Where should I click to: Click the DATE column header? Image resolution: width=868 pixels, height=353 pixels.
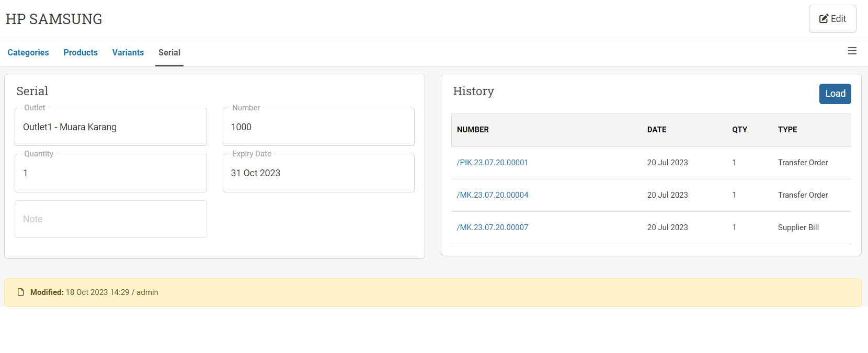(657, 130)
